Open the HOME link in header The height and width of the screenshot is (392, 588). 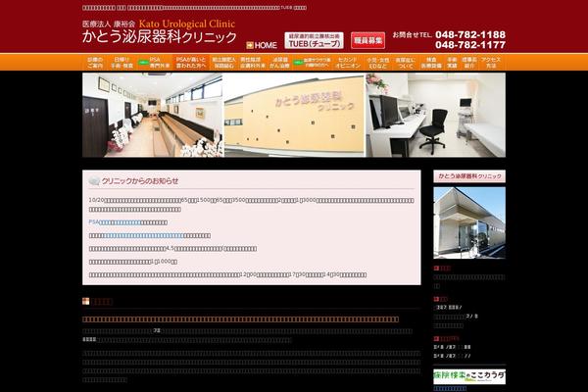(x=262, y=45)
